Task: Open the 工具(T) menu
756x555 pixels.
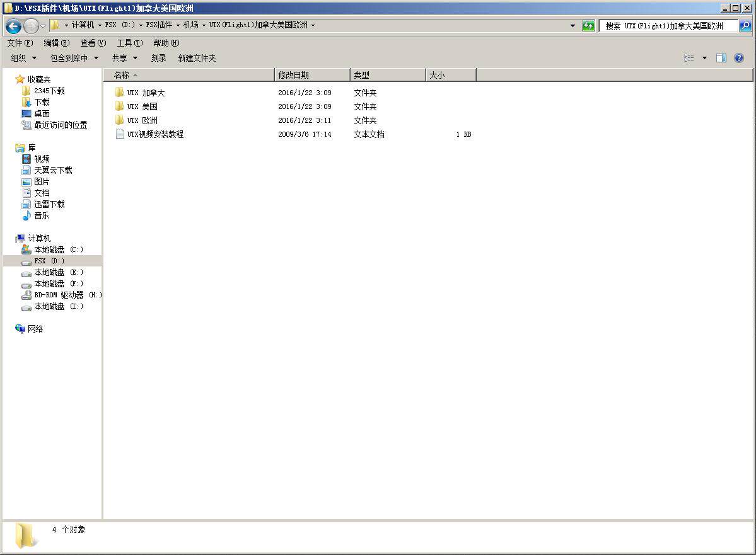Action: click(x=130, y=43)
